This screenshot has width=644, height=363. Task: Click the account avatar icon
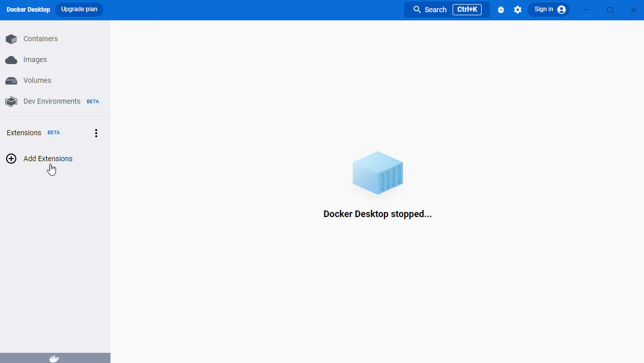562,10
